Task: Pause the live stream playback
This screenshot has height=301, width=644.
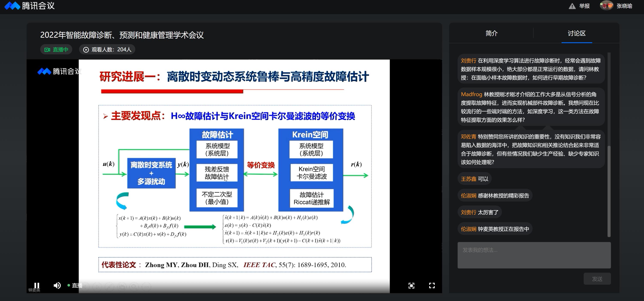Action: click(x=37, y=285)
